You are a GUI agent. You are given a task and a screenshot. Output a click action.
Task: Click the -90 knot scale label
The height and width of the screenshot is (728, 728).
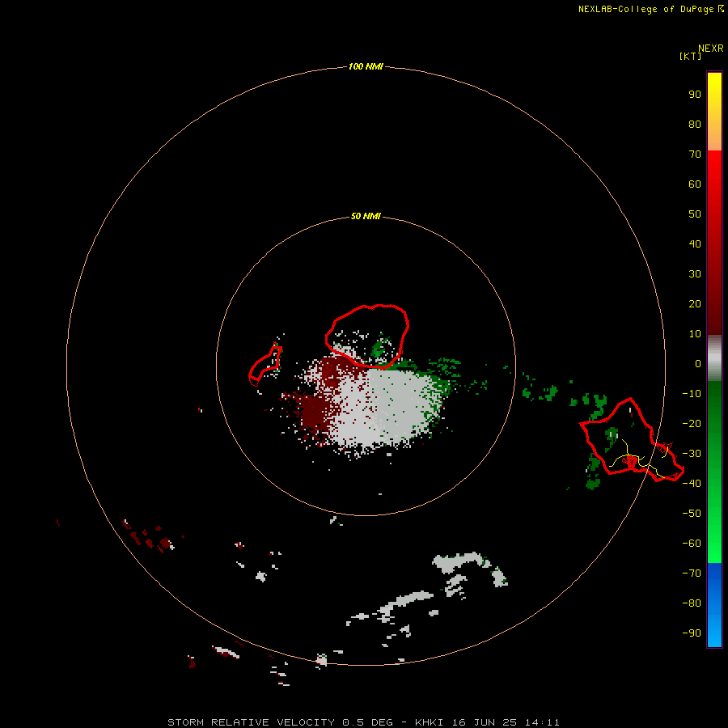pos(692,633)
